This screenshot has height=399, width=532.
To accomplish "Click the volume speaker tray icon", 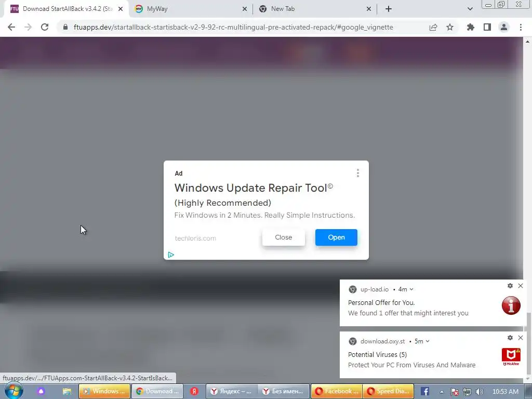I will 480,392.
